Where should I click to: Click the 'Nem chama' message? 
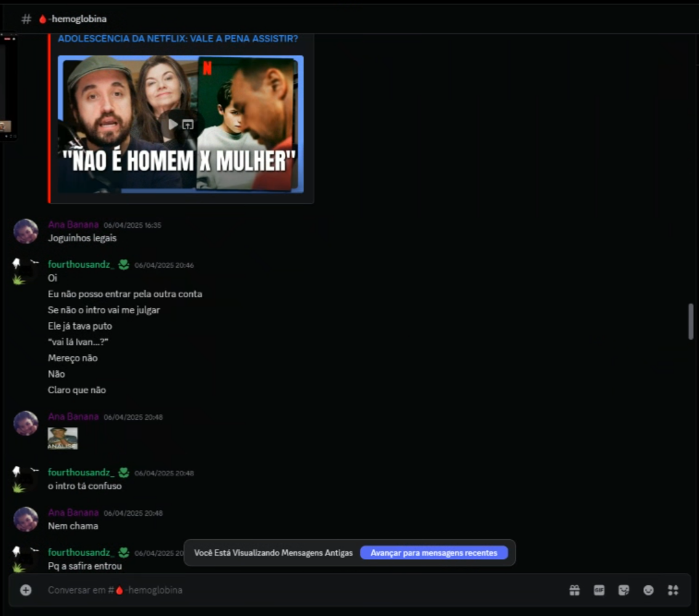click(x=73, y=527)
